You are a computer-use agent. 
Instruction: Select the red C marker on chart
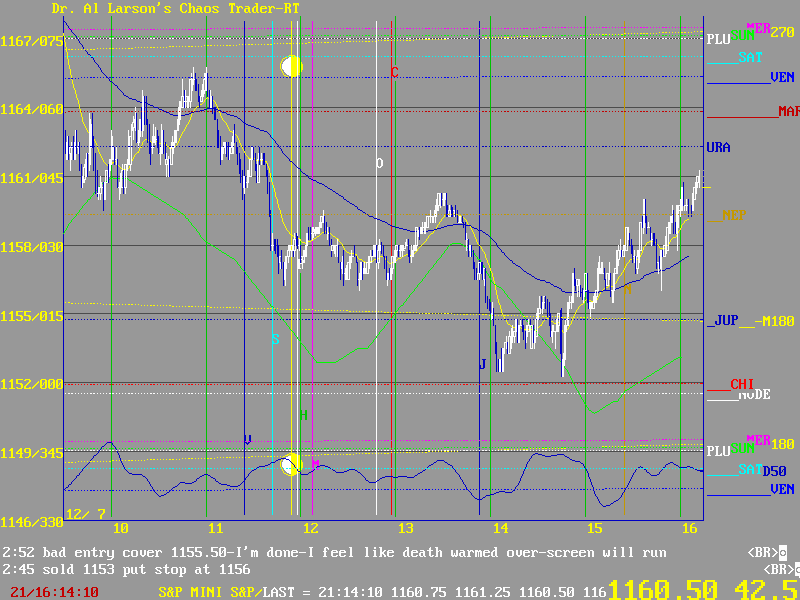tap(394, 73)
